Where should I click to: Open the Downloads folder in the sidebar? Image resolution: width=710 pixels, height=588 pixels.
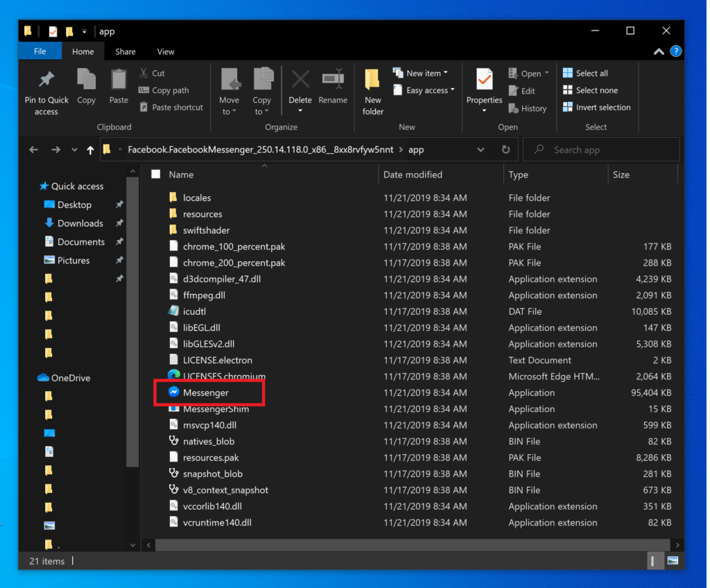click(79, 223)
